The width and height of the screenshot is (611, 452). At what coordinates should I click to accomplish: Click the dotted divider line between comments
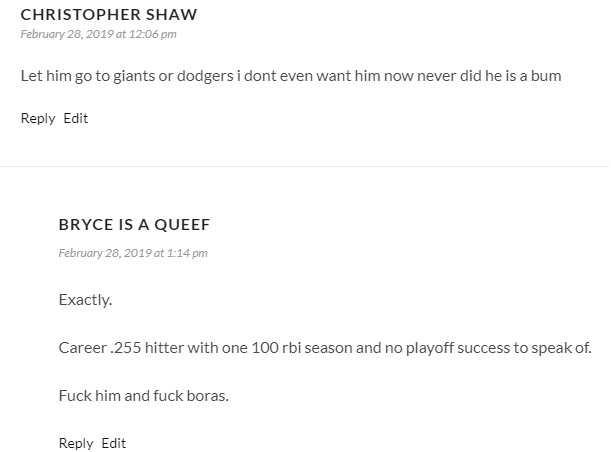click(x=305, y=166)
